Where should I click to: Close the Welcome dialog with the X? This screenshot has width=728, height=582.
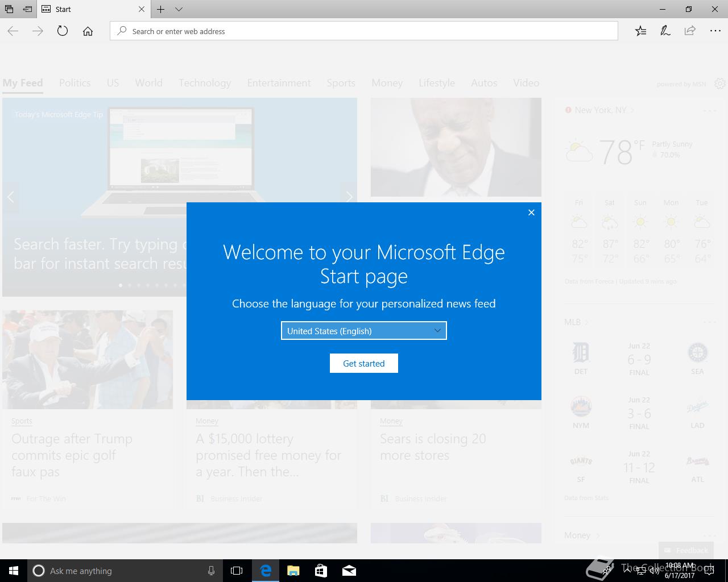[531, 213]
